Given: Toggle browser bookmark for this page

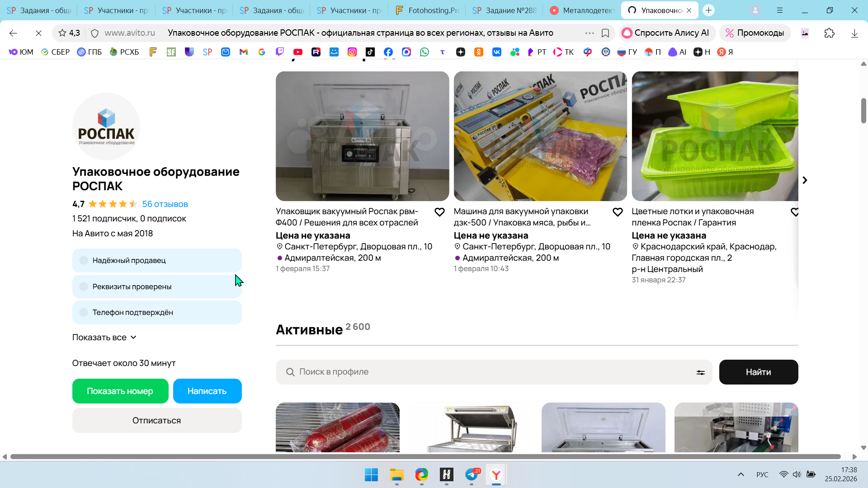Looking at the screenshot, I should 605,33.
